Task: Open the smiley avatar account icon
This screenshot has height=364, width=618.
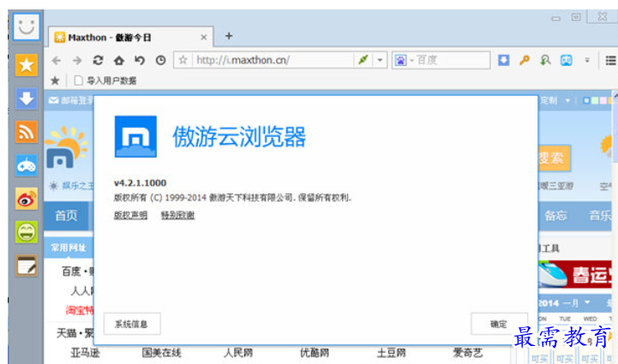Action: pyautogui.click(x=27, y=27)
